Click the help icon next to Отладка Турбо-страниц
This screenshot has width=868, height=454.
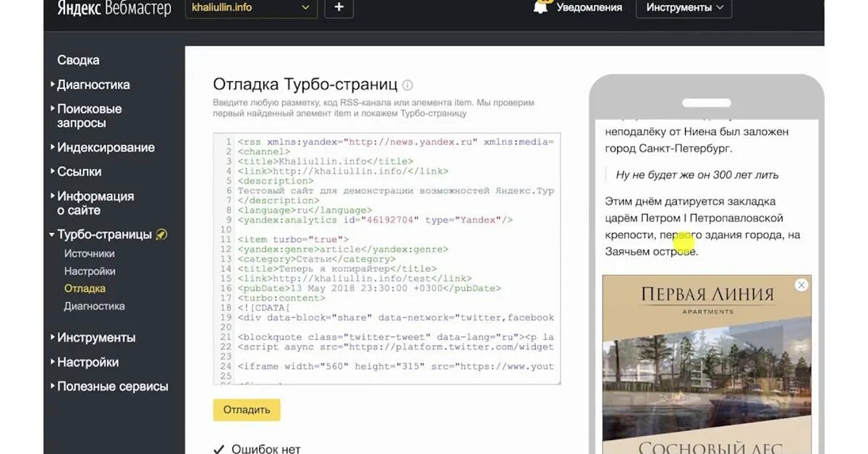407,85
